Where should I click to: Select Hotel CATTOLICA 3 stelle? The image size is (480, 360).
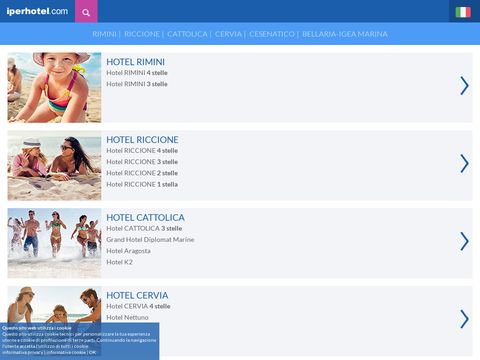[x=144, y=228]
